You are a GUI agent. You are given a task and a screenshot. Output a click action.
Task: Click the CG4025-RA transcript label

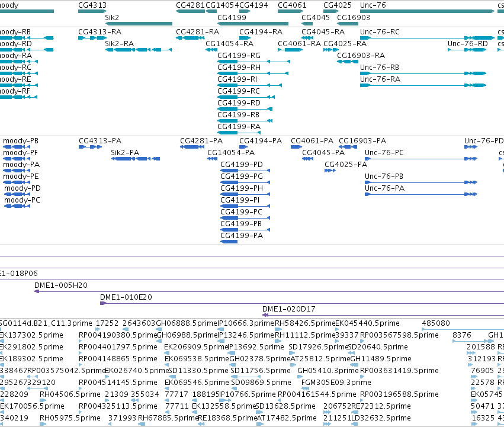point(345,44)
